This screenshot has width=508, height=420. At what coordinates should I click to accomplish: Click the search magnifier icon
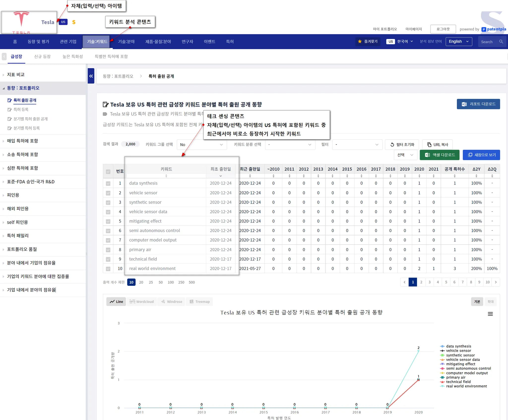(x=501, y=42)
